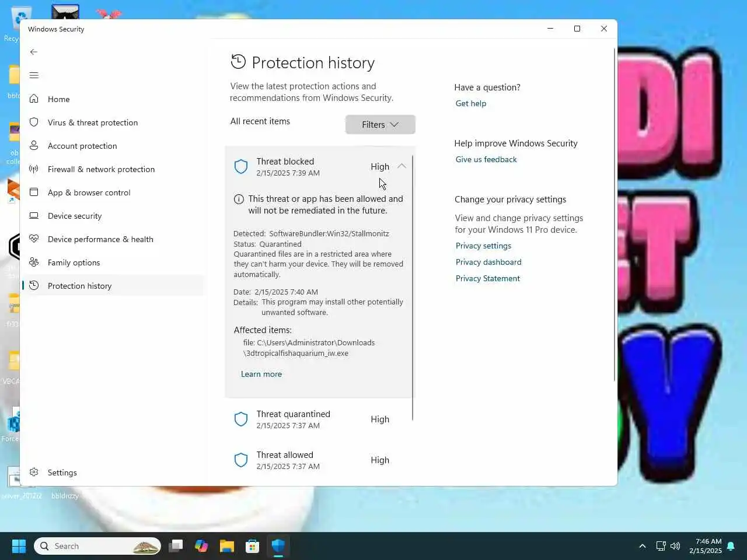The height and width of the screenshot is (560, 747).
Task: Click Learn more under affected items
Action: (261, 374)
